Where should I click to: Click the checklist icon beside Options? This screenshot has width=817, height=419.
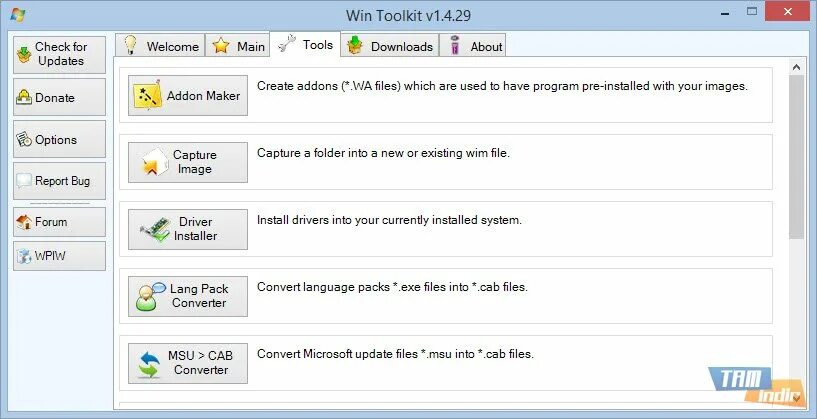coord(24,139)
